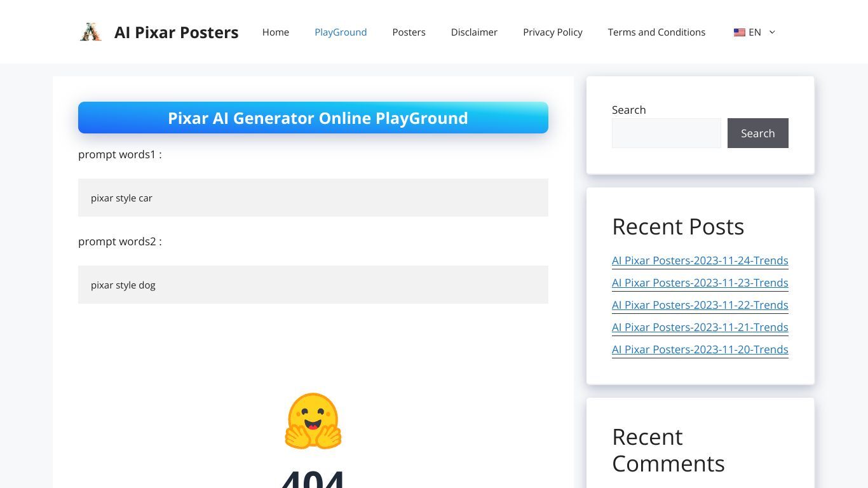Image resolution: width=868 pixels, height=488 pixels.
Task: Click the Pixar AI Generator Online PlayGround banner
Action: [313, 118]
